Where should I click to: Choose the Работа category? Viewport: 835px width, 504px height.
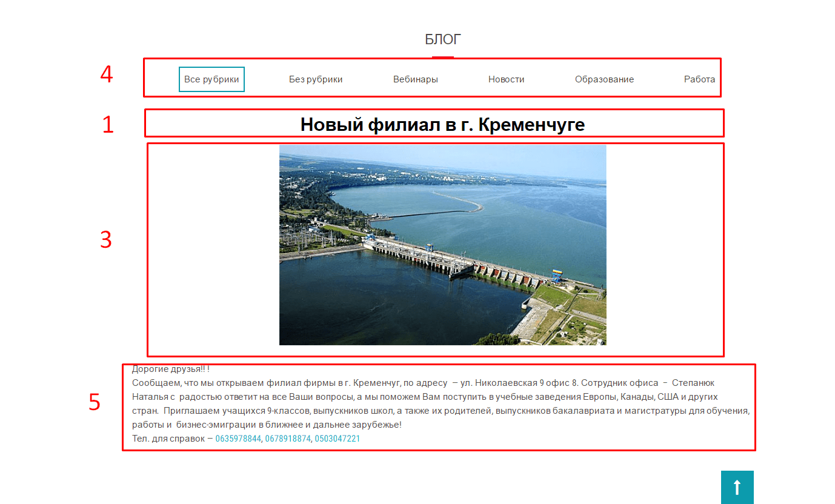[700, 79]
